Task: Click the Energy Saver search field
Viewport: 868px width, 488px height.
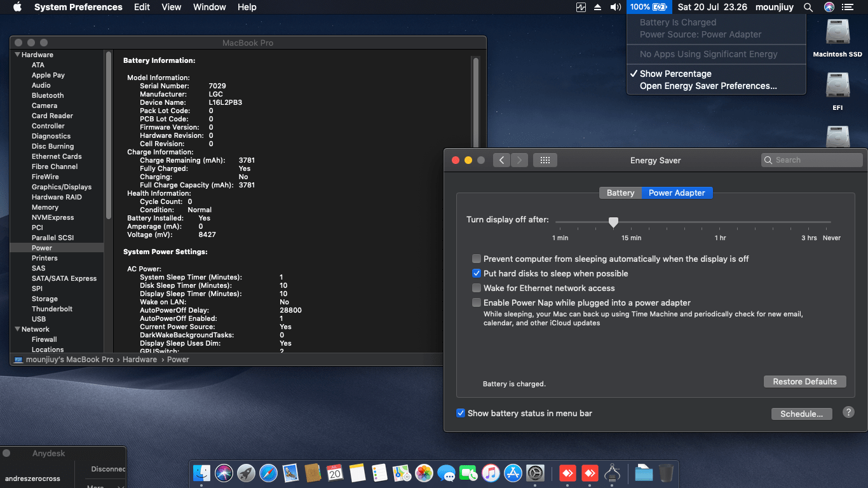Action: [x=812, y=160]
